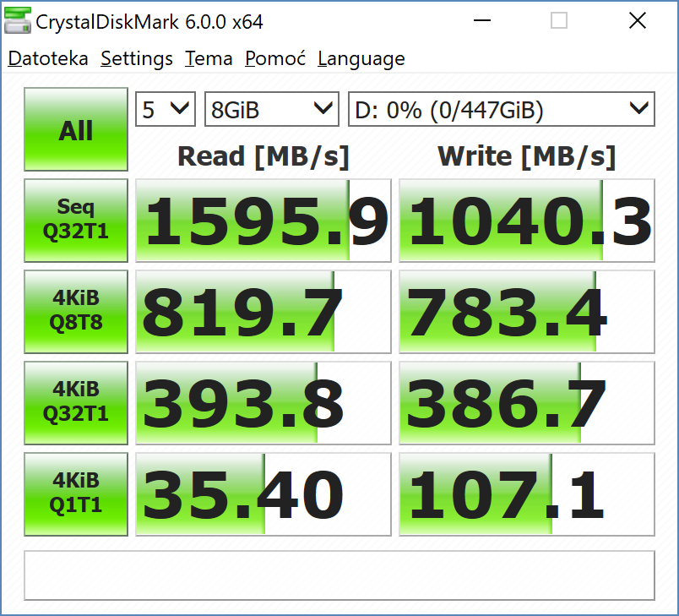Image resolution: width=679 pixels, height=616 pixels.
Task: Open the Language menu
Action: point(361,58)
